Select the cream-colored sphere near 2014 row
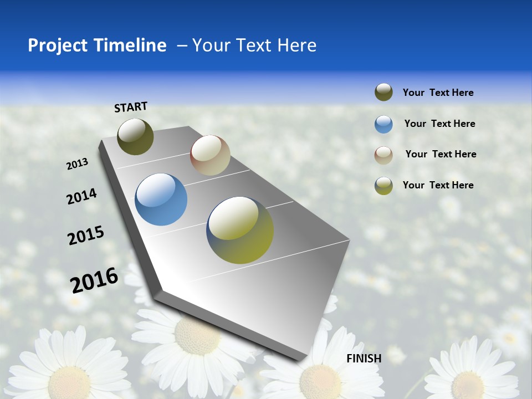This screenshot has height=399, width=532. 209,156
